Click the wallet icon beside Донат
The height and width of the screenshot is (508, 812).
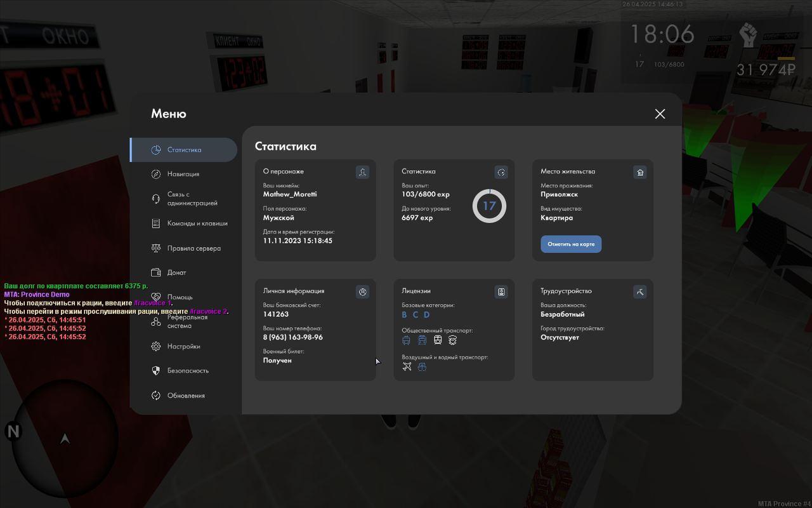point(156,272)
